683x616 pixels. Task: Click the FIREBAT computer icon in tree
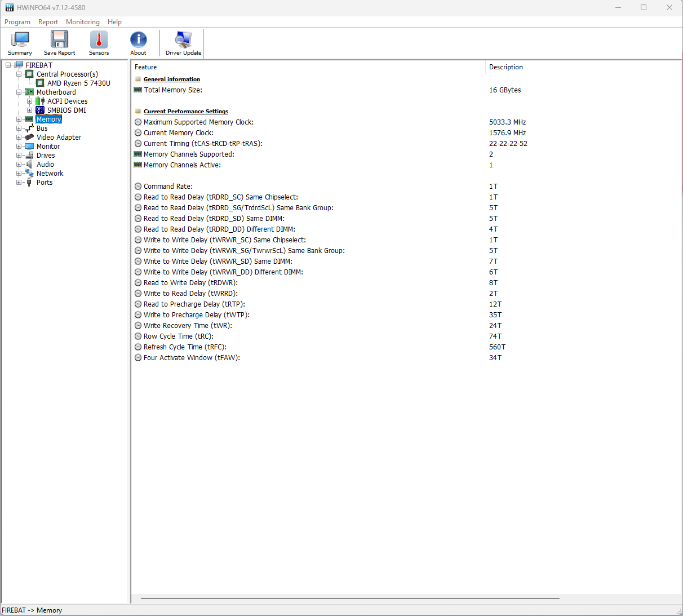point(19,65)
